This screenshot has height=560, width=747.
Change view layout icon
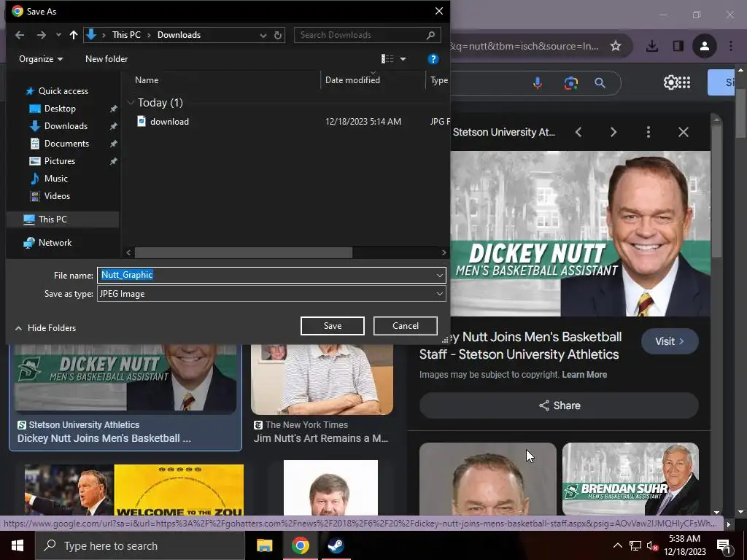point(387,59)
